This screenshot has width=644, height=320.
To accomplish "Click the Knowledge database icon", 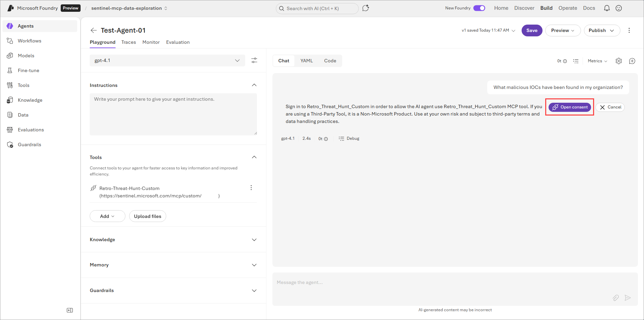I will pos(10,100).
